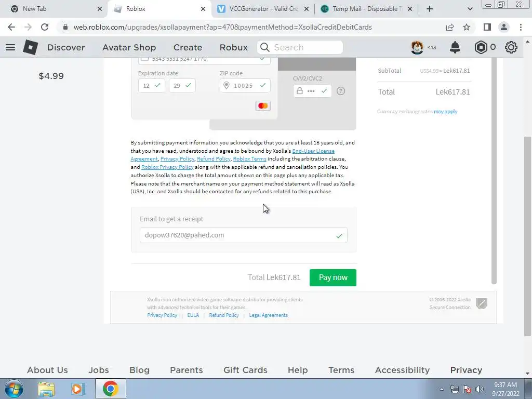Open the Chrome profile icon
Image resolution: width=532 pixels, height=399 pixels.
(504, 27)
